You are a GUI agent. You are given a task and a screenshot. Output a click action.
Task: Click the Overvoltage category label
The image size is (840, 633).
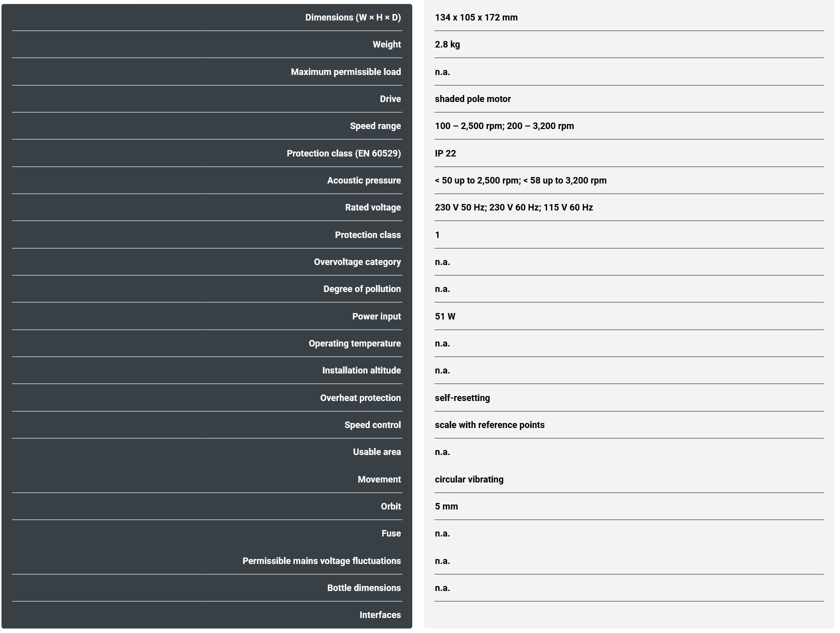(357, 262)
